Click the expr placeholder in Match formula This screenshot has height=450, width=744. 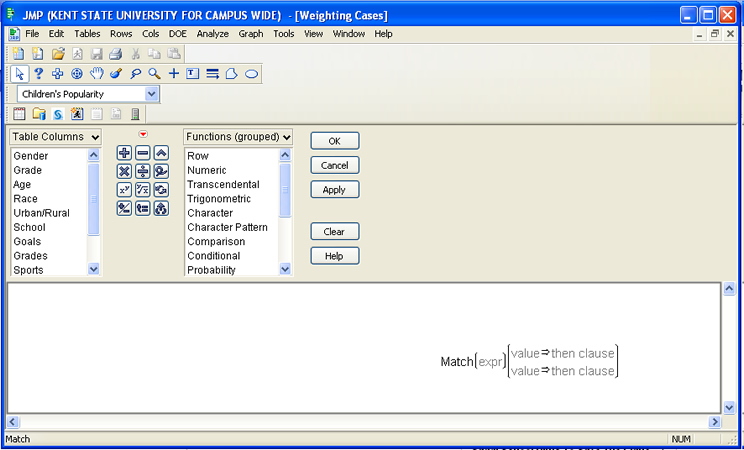[490, 362]
